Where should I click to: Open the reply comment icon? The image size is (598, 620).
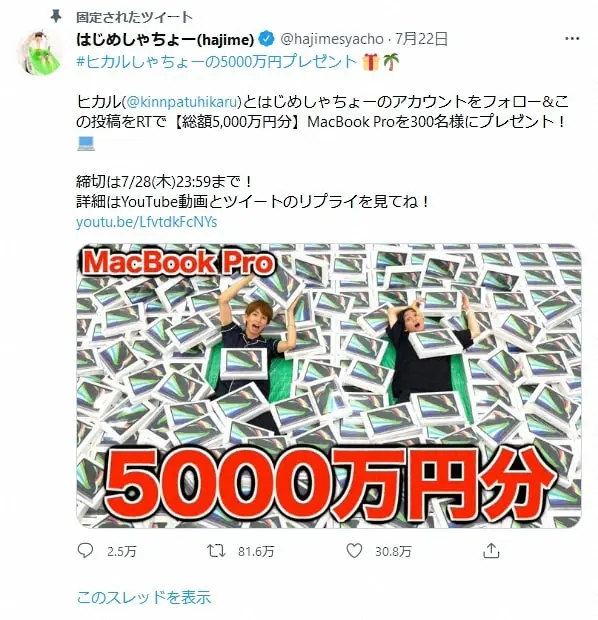tap(85, 550)
